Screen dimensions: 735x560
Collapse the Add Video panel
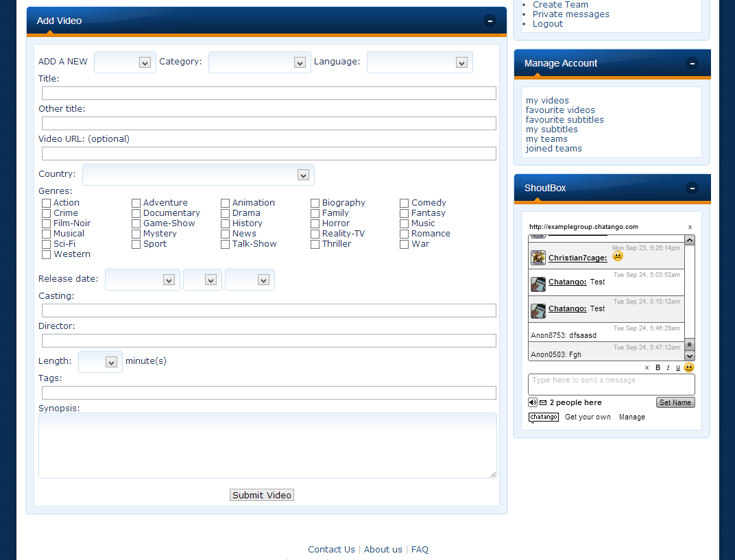click(x=490, y=21)
